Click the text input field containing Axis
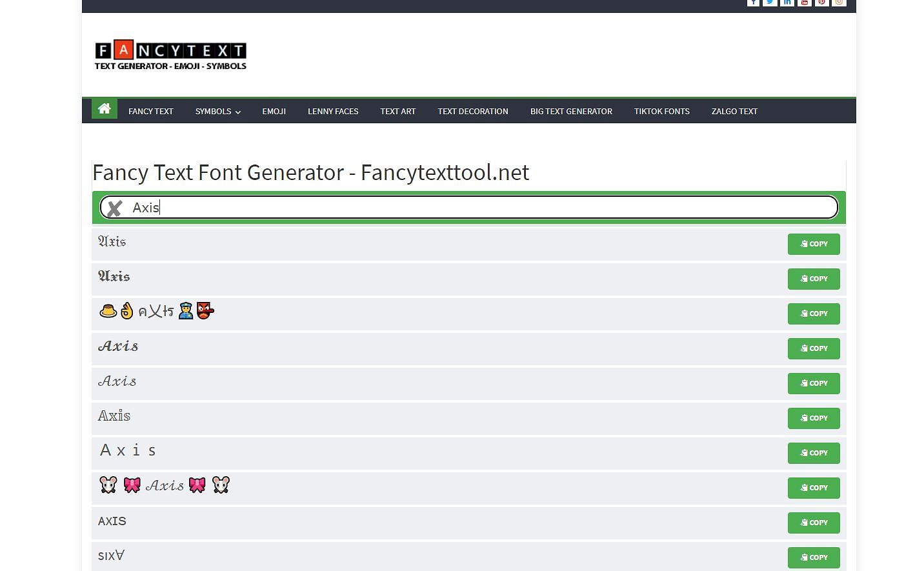Image resolution: width=924 pixels, height=571 pixels. (x=477, y=208)
